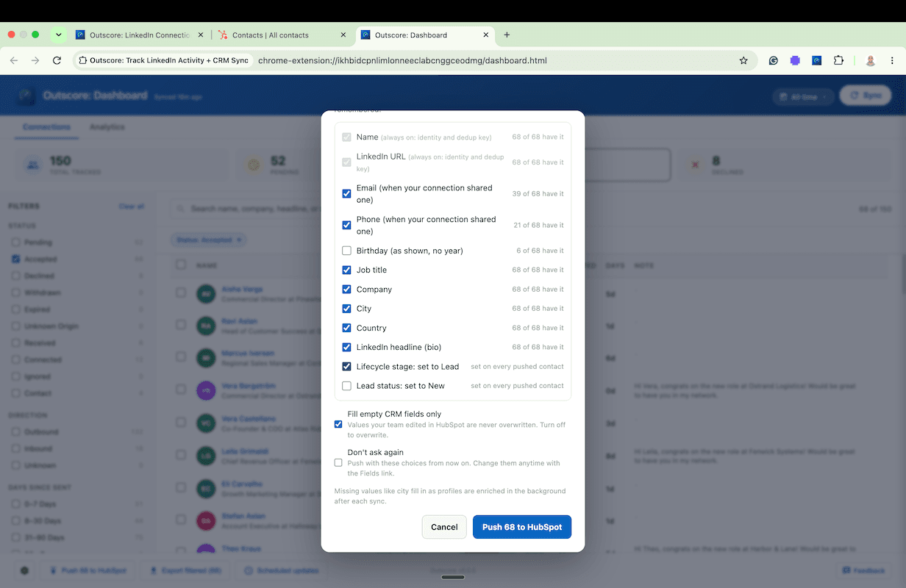Click "39 of 68 have it" beside Email

point(538,194)
